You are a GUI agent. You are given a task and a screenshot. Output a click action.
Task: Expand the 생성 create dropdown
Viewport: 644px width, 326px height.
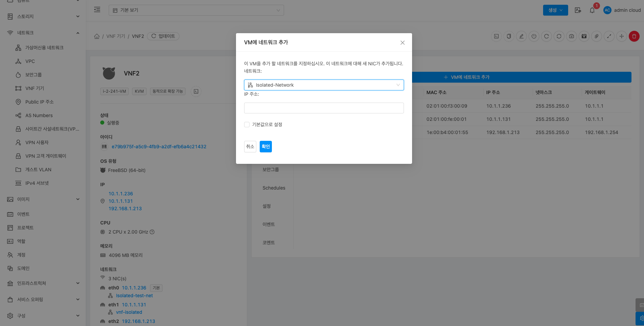[555, 10]
